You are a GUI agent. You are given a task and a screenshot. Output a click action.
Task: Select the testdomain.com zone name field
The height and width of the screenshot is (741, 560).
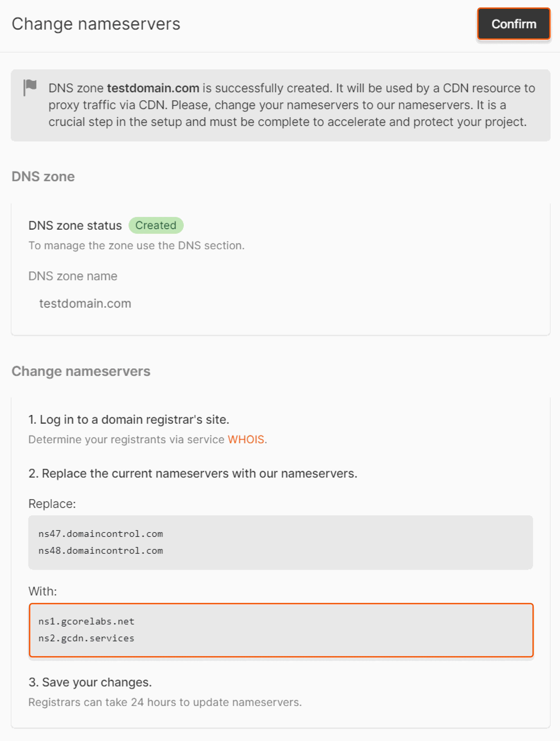coord(85,303)
